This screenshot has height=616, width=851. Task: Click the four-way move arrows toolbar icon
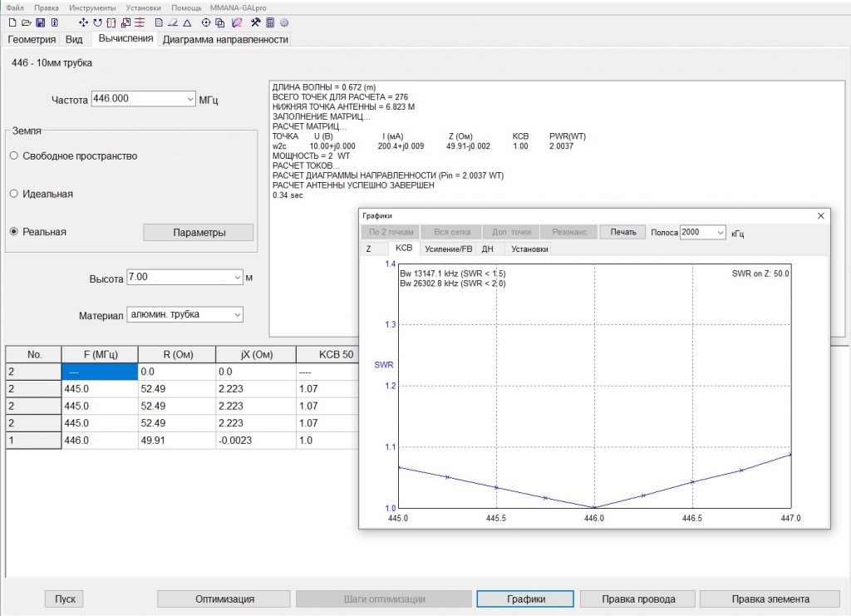pyautogui.click(x=83, y=22)
